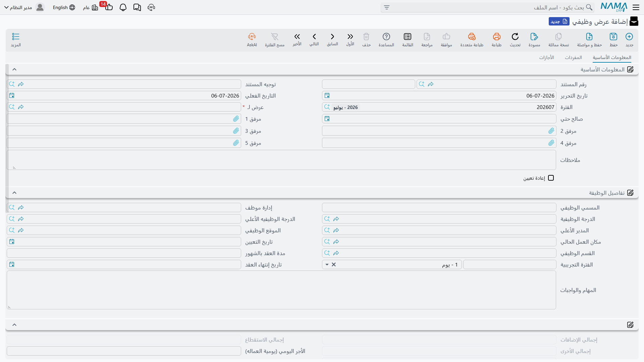Switch to the المفردات tab

pyautogui.click(x=573, y=57)
